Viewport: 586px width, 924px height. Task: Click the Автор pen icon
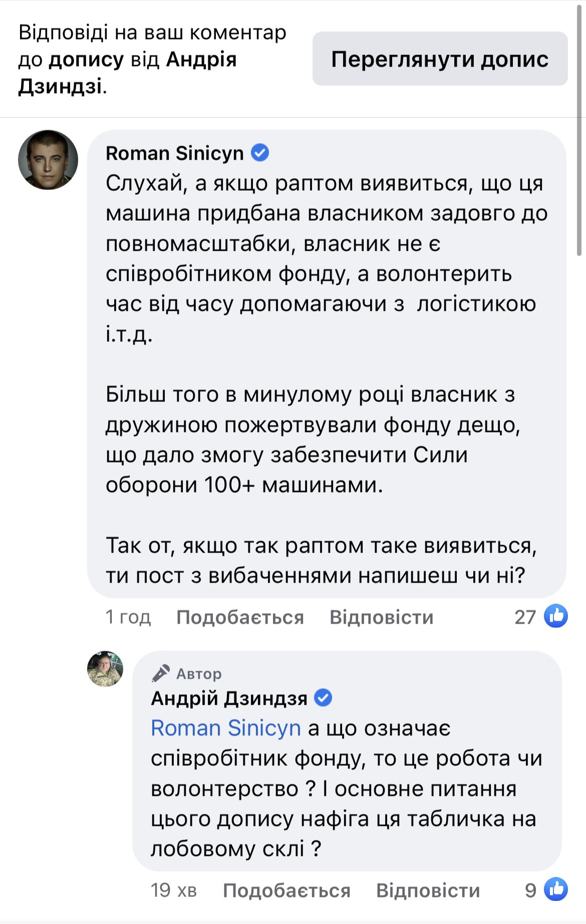[161, 674]
